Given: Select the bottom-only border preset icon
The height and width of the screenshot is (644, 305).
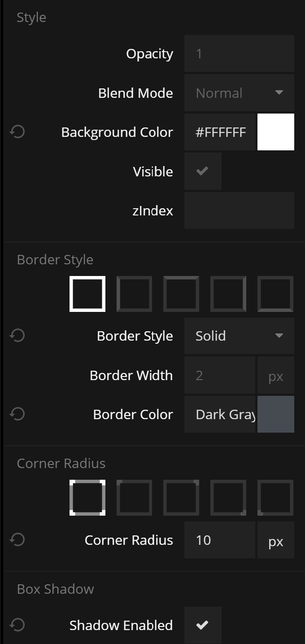Looking at the screenshot, I should (275, 294).
